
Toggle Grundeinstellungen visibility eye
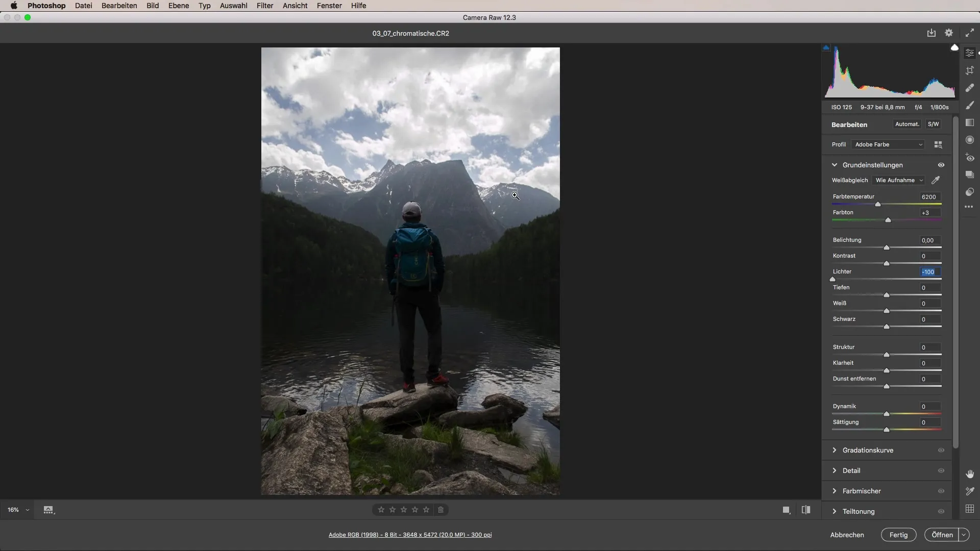pos(941,165)
